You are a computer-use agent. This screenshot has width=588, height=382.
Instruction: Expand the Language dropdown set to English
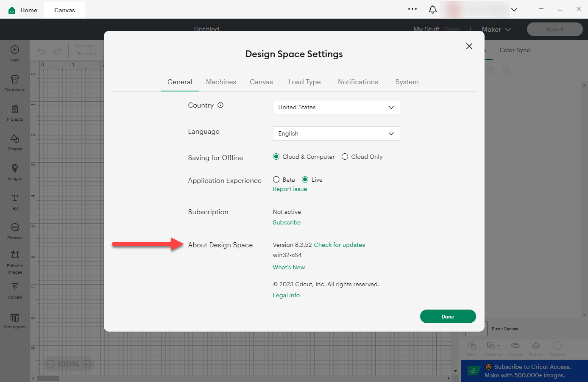coord(336,133)
